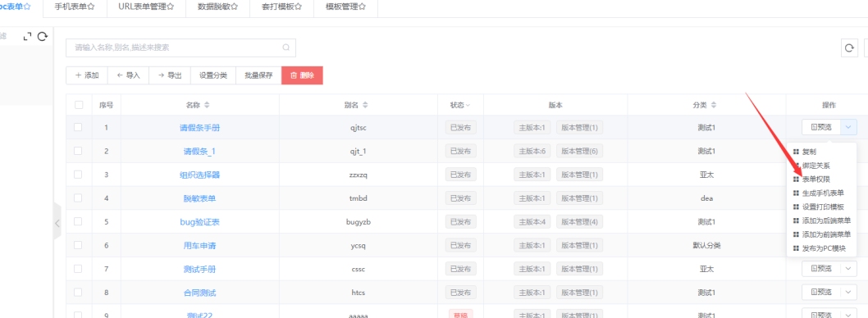Select 绑定关系 menu entry
The image size is (868, 318).
click(x=816, y=166)
